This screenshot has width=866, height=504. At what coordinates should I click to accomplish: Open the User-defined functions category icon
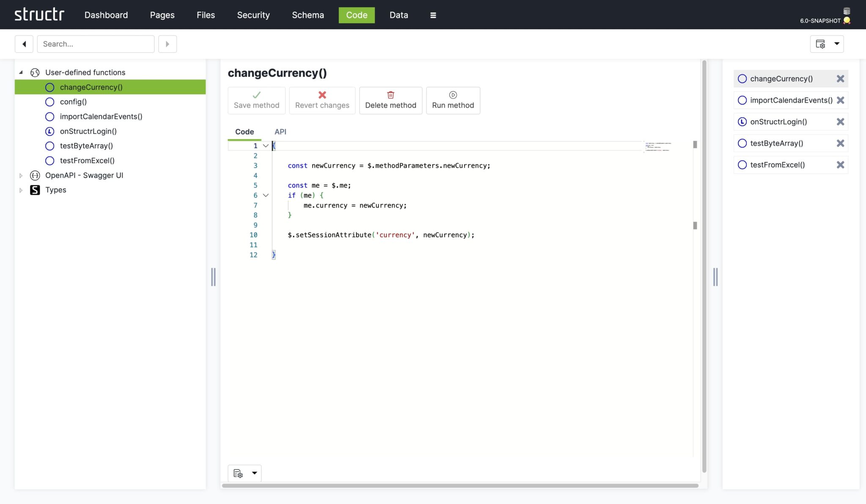pyautogui.click(x=35, y=72)
